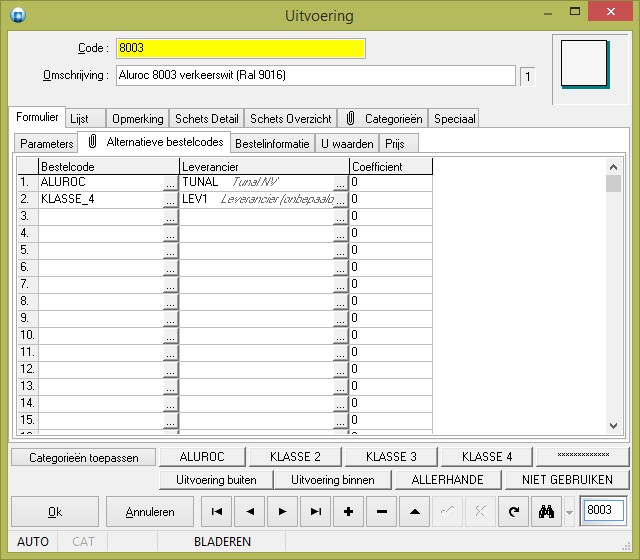
Task: Click the Omschrijving text field
Action: tap(316, 76)
